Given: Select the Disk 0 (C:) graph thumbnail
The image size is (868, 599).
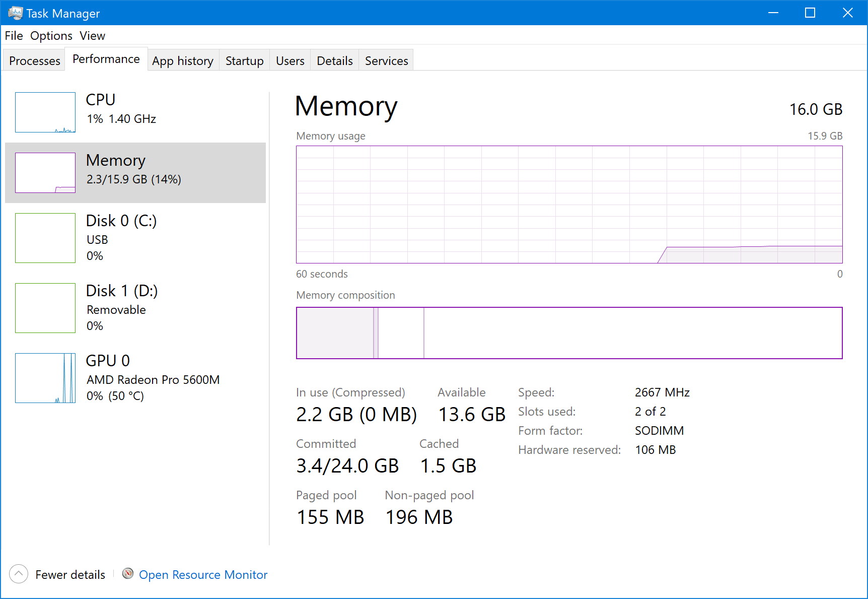Looking at the screenshot, I should click(45, 238).
